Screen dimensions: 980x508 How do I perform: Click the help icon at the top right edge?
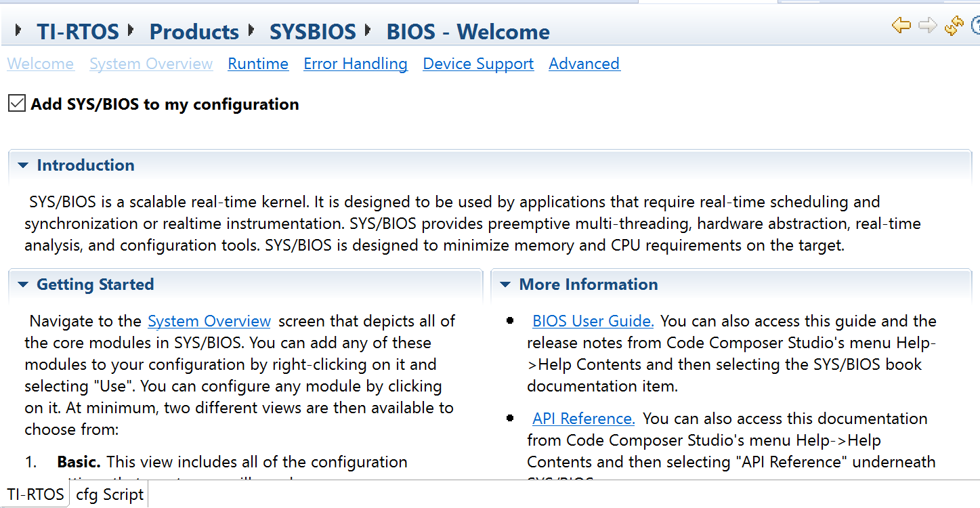pyautogui.click(x=976, y=26)
